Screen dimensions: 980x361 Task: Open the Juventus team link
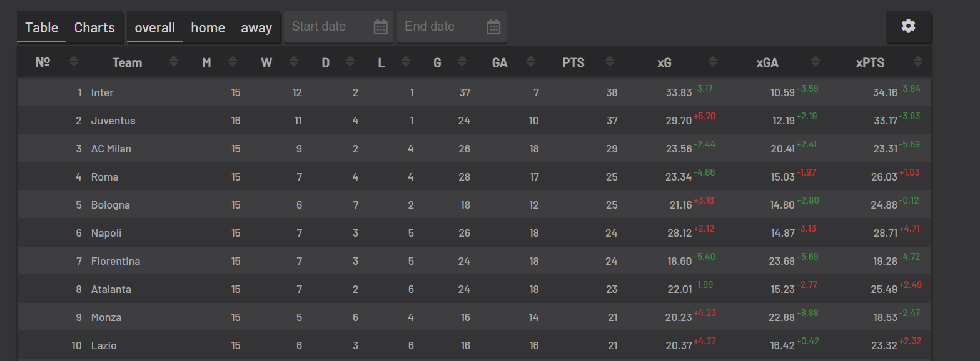pos(113,121)
